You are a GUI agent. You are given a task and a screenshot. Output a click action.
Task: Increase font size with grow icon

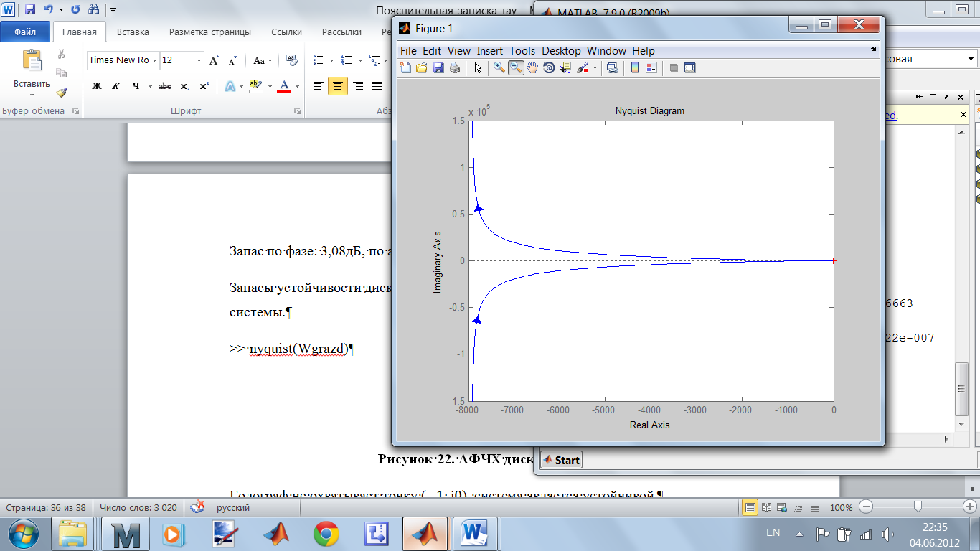pyautogui.click(x=215, y=60)
